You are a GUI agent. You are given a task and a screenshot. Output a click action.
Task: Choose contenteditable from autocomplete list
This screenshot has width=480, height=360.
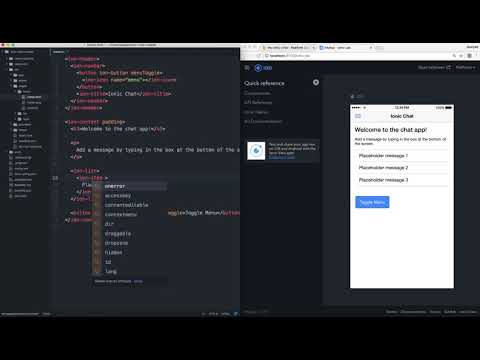130,205
